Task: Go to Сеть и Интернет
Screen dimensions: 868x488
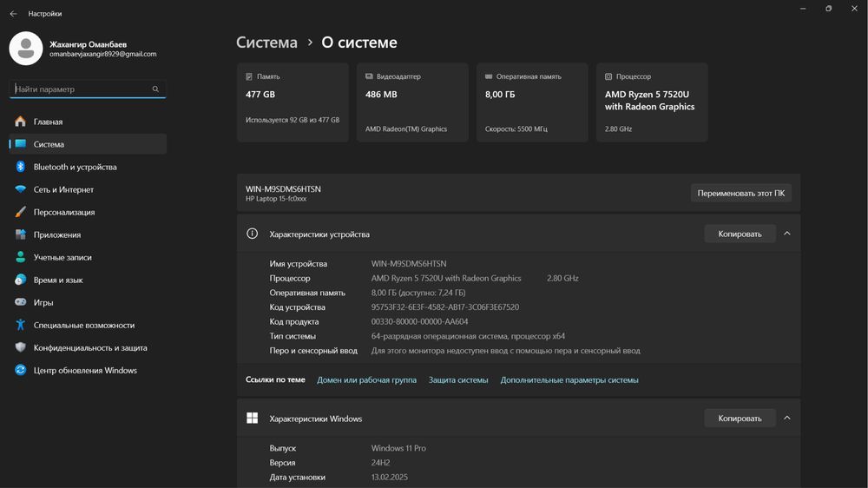Action: pyautogui.click(x=88, y=189)
